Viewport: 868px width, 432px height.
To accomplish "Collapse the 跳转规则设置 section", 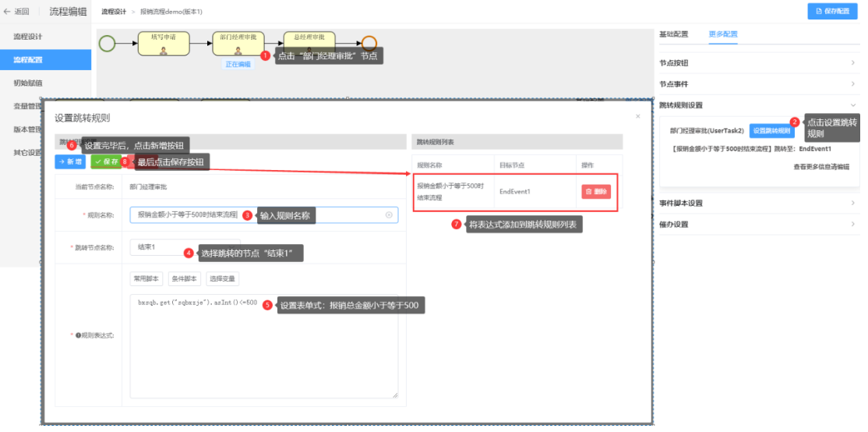I will (x=759, y=105).
